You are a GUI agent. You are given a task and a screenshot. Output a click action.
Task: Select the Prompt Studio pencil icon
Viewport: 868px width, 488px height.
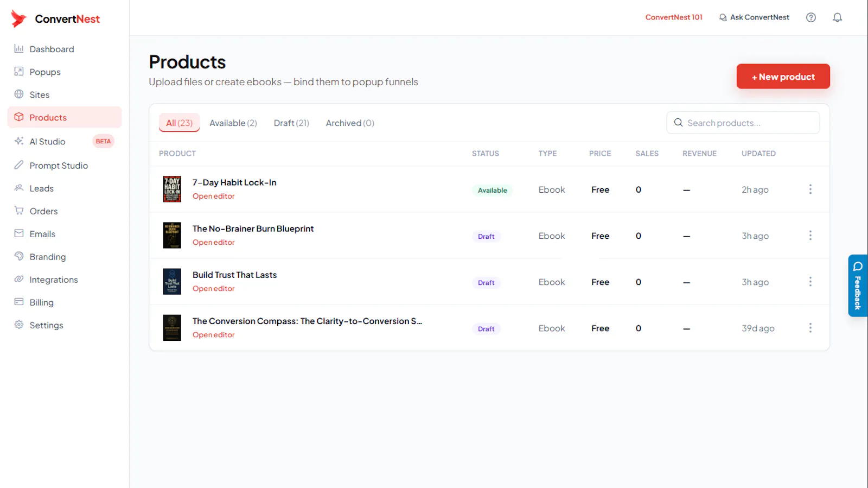tap(19, 165)
